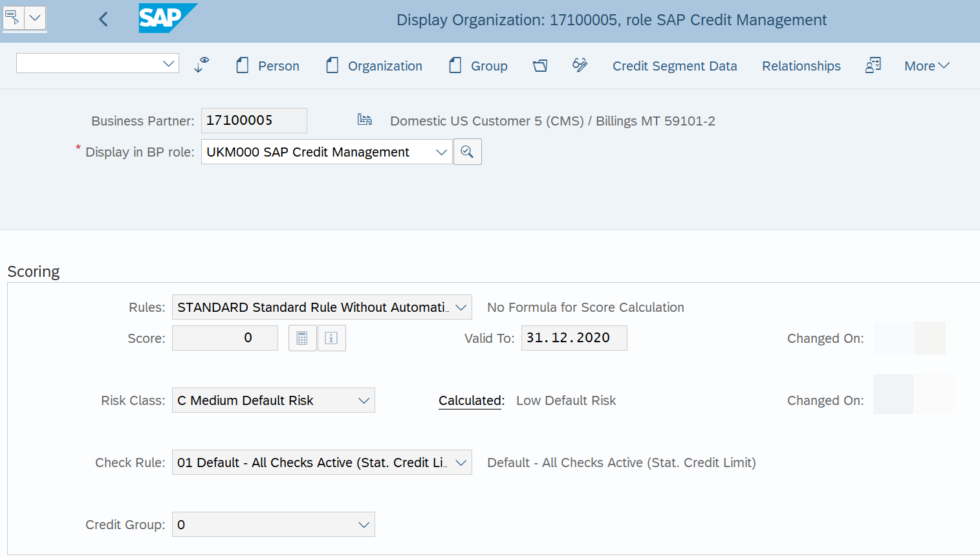
Task: Open the More menu
Action: (926, 66)
